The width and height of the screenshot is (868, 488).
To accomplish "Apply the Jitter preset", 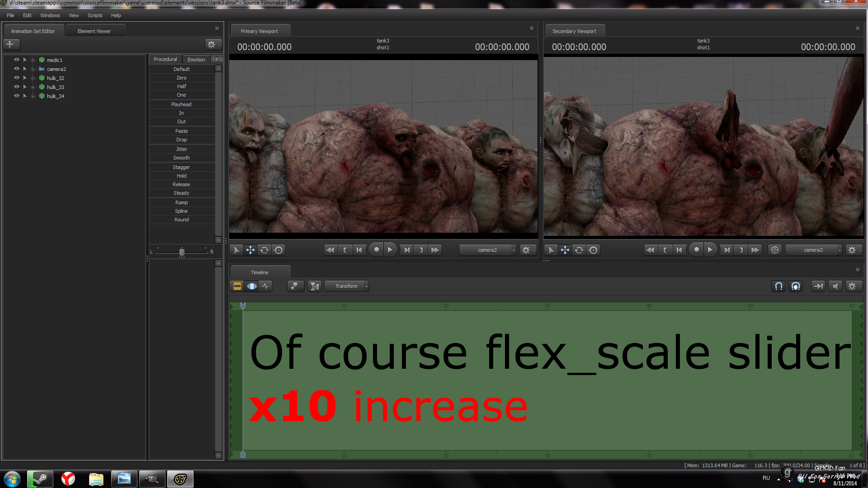I will [182, 149].
